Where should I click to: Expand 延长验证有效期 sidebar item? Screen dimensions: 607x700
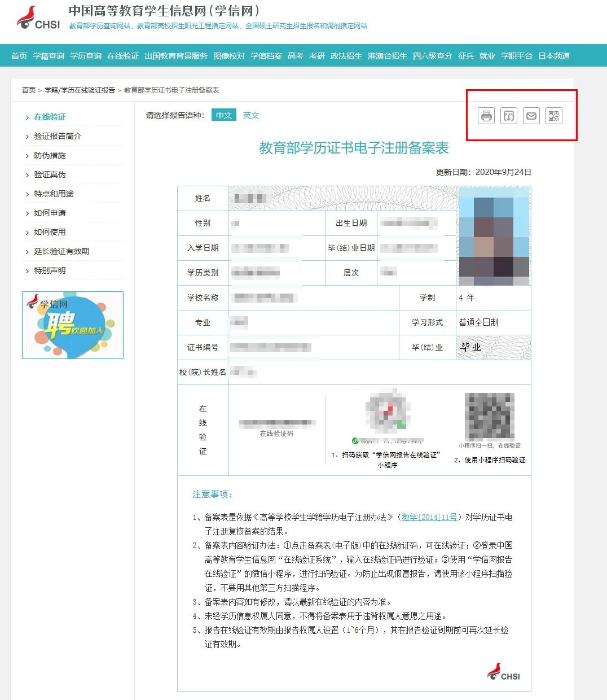pos(61,251)
